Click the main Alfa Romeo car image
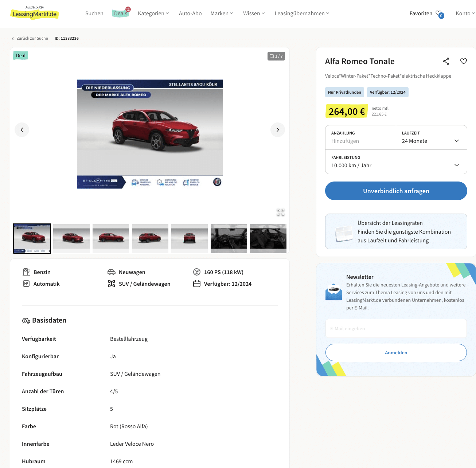Image resolution: width=476 pixels, height=468 pixels. click(150, 134)
